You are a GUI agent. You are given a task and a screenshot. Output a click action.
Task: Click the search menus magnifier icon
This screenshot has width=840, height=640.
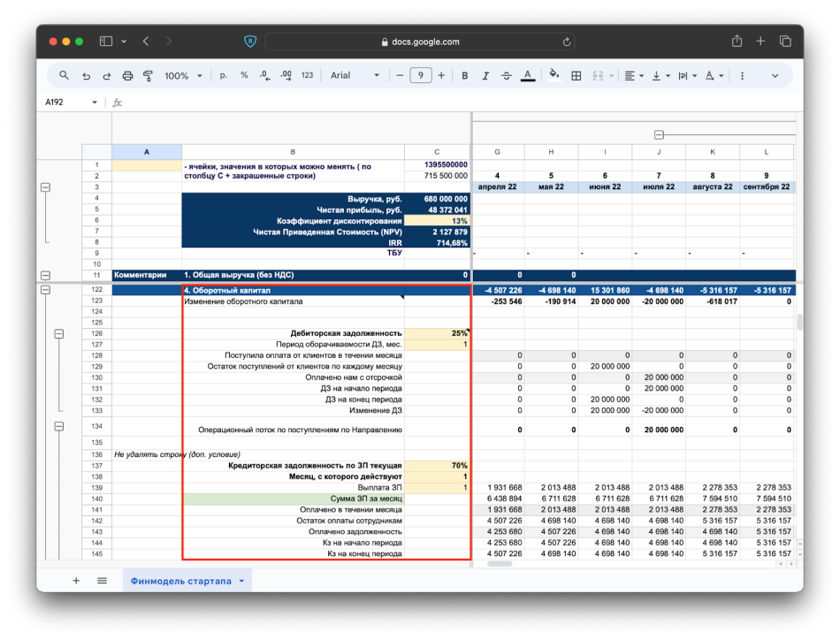pos(65,76)
